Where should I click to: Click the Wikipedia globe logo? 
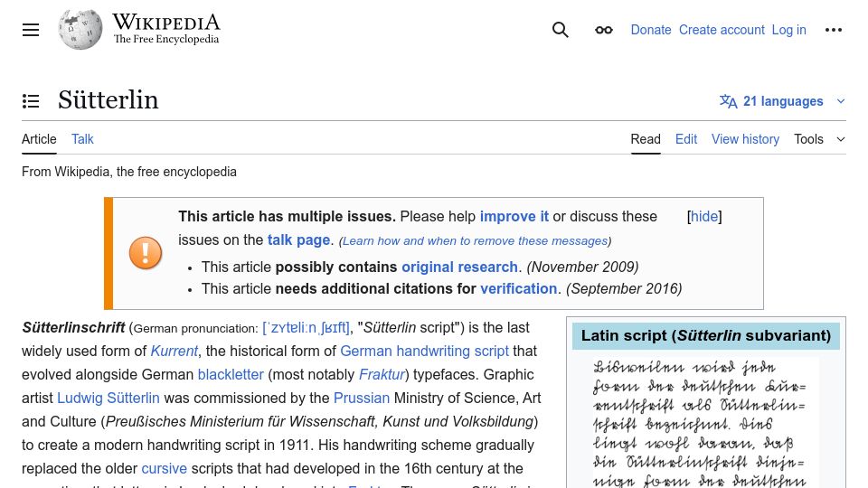tap(80, 30)
